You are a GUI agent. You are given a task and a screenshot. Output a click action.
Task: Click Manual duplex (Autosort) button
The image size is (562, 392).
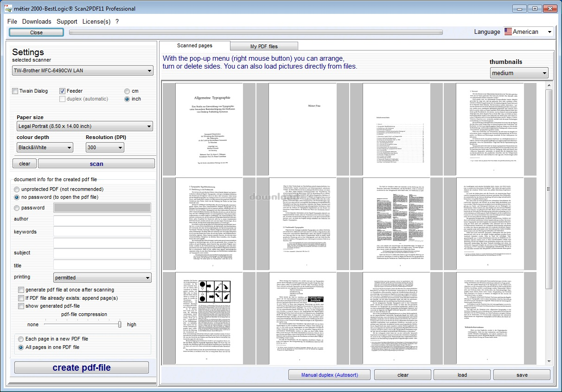330,375
